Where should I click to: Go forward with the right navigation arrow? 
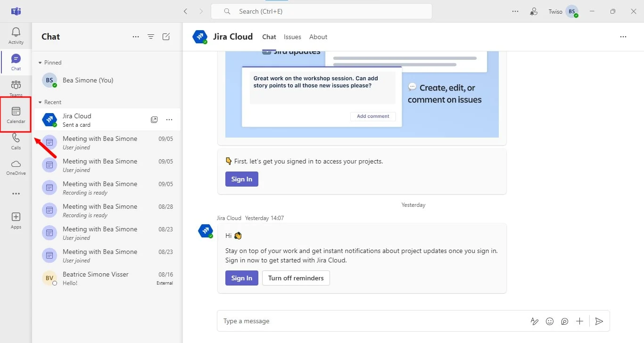pos(201,11)
